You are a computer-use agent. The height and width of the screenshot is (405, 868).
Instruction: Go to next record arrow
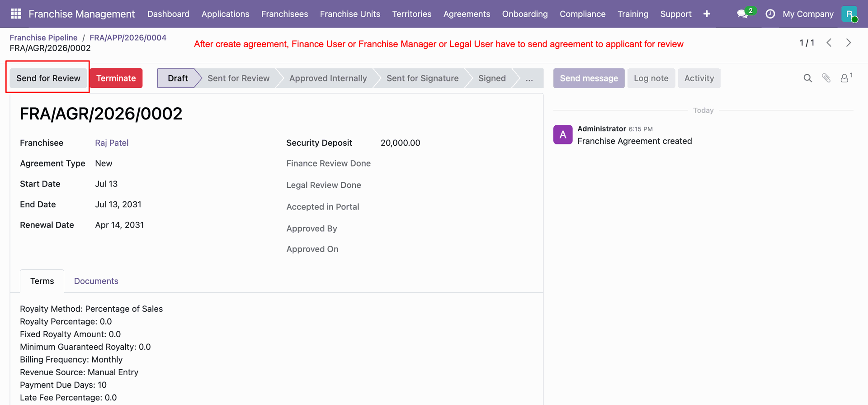pyautogui.click(x=849, y=43)
